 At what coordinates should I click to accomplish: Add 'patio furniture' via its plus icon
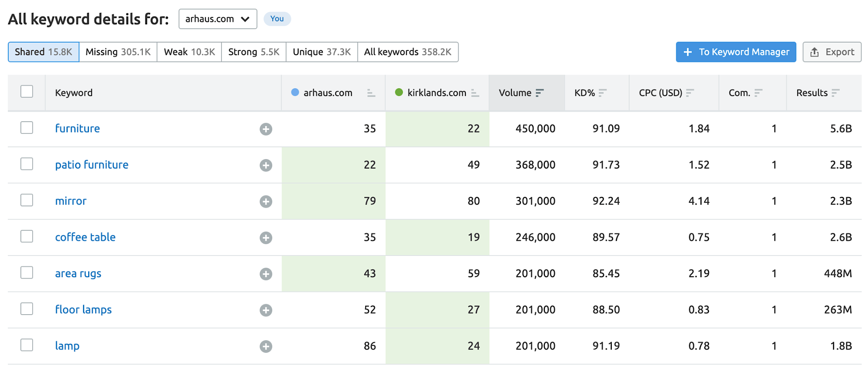[x=266, y=165]
